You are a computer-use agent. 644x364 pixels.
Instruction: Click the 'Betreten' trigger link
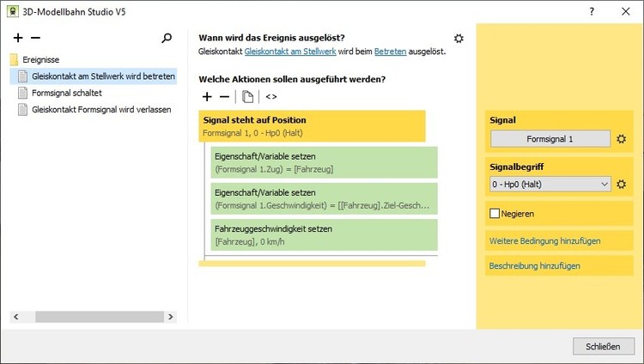389,52
